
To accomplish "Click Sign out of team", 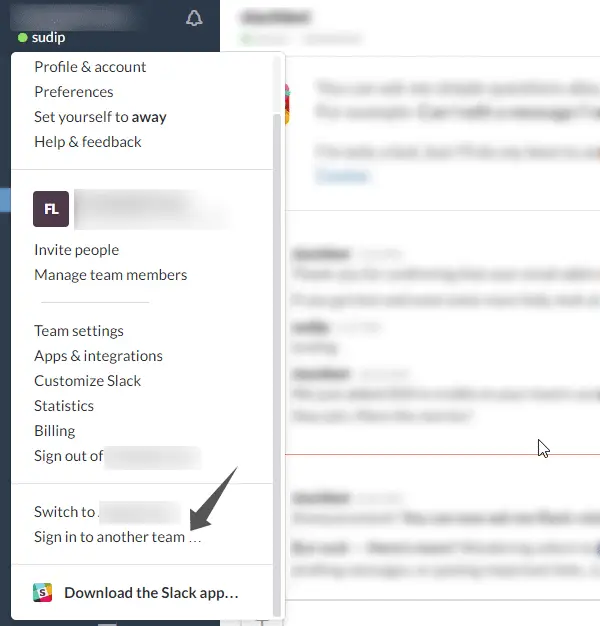I will (117, 456).
